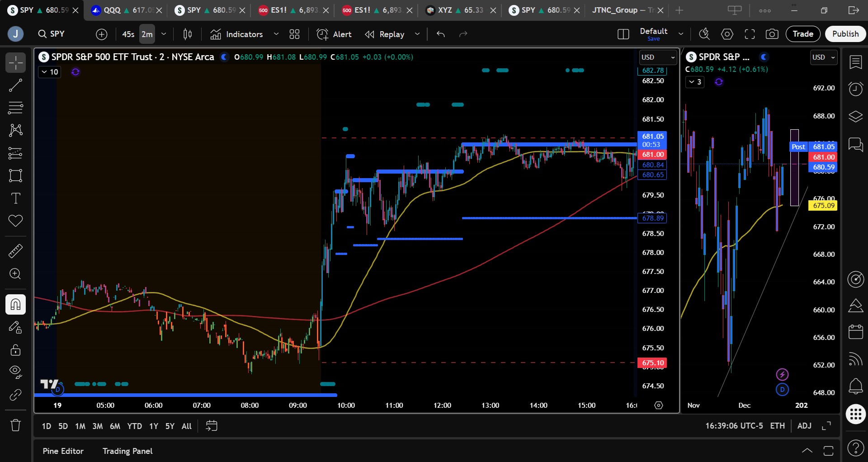Open the favorites heart icon tool

15,221
